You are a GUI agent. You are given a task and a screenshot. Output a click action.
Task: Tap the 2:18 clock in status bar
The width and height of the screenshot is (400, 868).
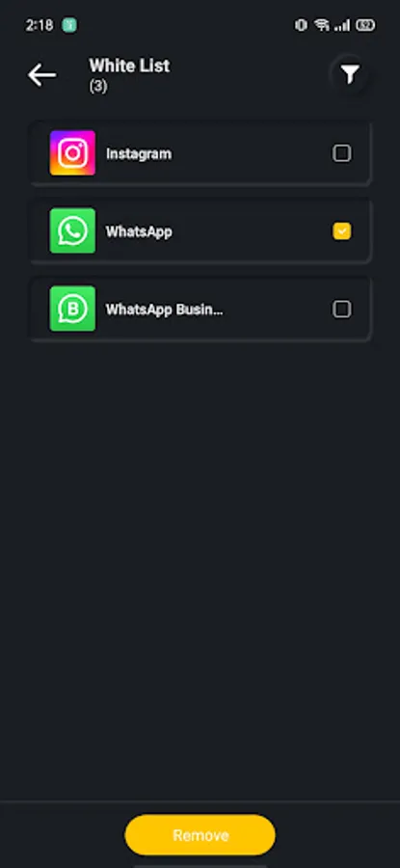40,25
